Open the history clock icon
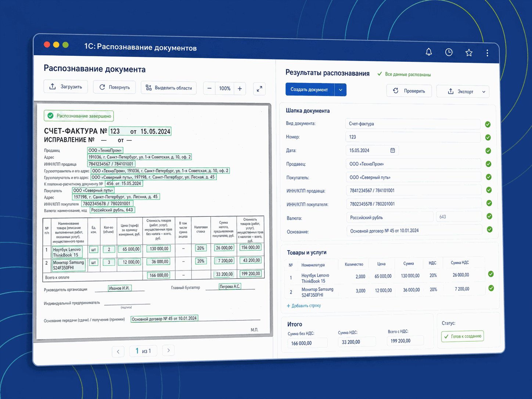 point(449,52)
